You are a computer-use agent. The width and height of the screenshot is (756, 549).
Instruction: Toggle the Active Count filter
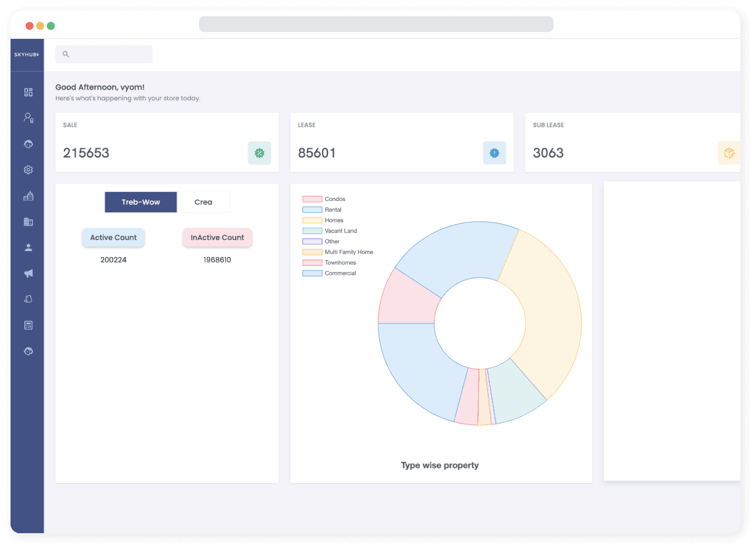[x=113, y=237]
